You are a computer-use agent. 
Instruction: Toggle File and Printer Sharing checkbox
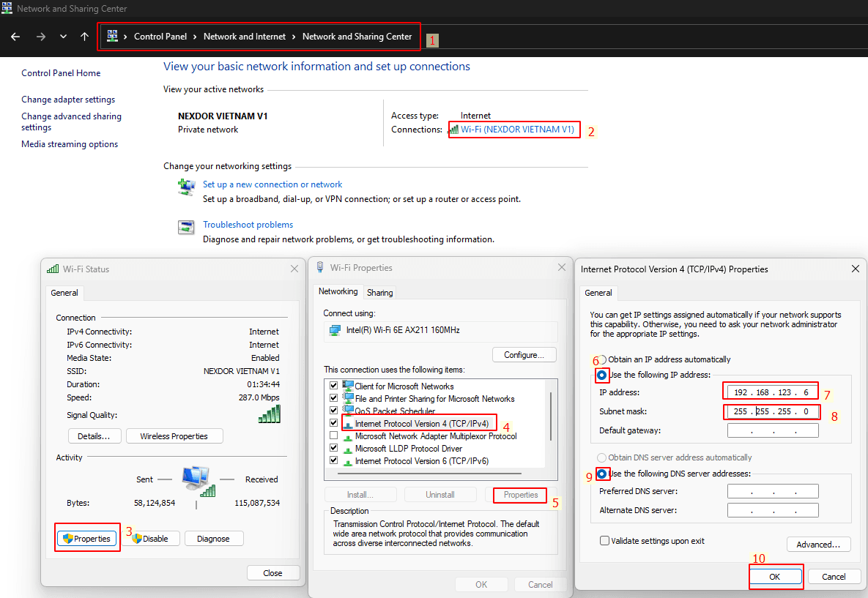coord(333,398)
